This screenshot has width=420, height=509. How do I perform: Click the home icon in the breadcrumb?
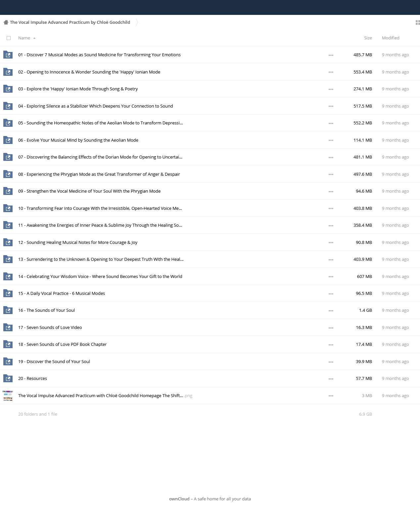coord(6,23)
